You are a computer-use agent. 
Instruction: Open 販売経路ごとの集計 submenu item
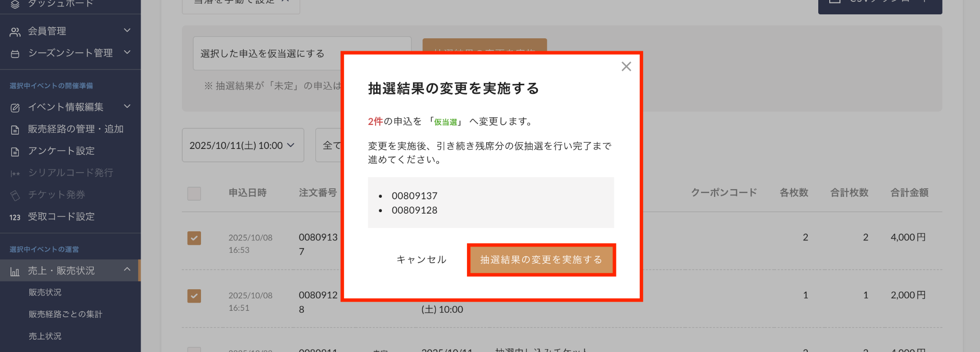pyautogui.click(x=66, y=314)
